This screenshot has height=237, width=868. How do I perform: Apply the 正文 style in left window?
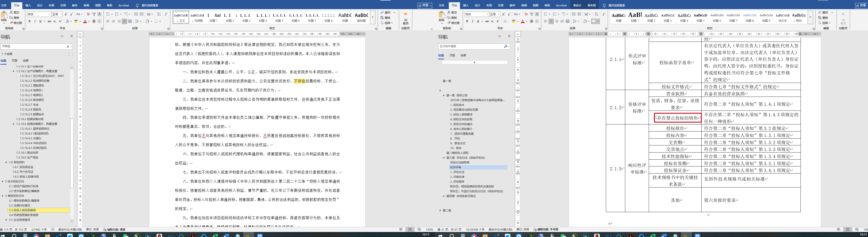click(x=181, y=17)
